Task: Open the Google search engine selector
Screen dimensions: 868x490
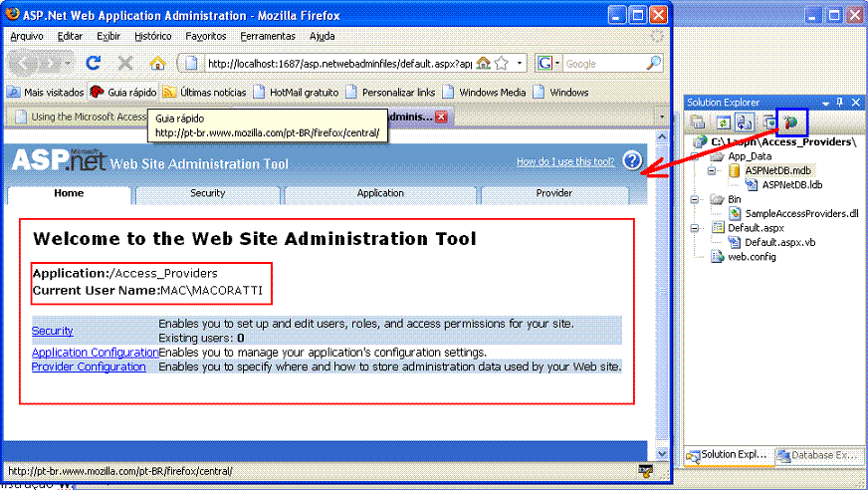Action: [549, 63]
